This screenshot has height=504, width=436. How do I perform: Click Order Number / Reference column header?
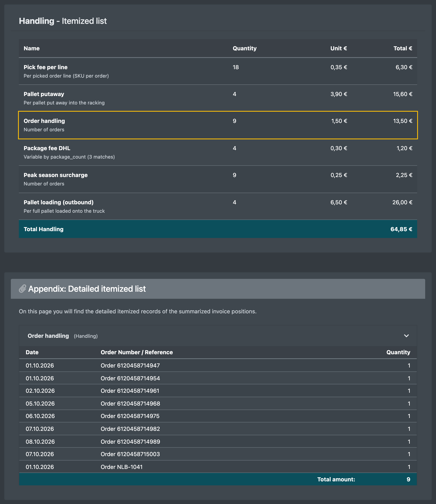(137, 352)
